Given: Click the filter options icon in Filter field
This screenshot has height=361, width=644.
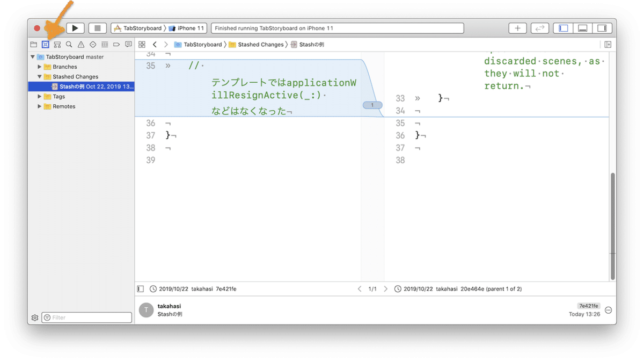Looking at the screenshot, I should click(x=47, y=317).
